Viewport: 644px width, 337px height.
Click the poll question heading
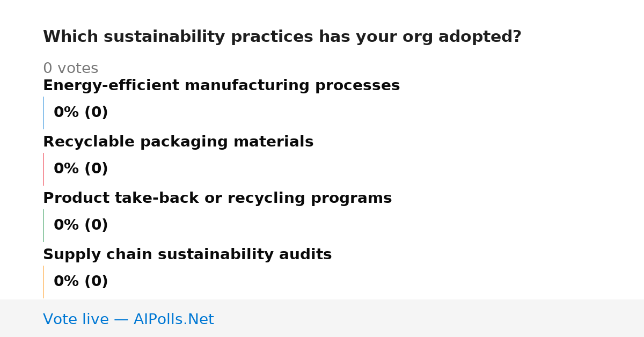(x=282, y=37)
